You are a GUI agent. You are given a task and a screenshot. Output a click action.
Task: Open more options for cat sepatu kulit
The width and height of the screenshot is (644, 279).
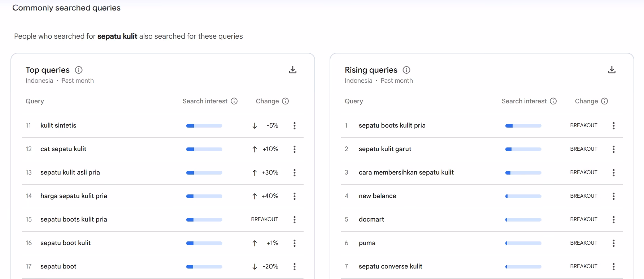point(295,149)
